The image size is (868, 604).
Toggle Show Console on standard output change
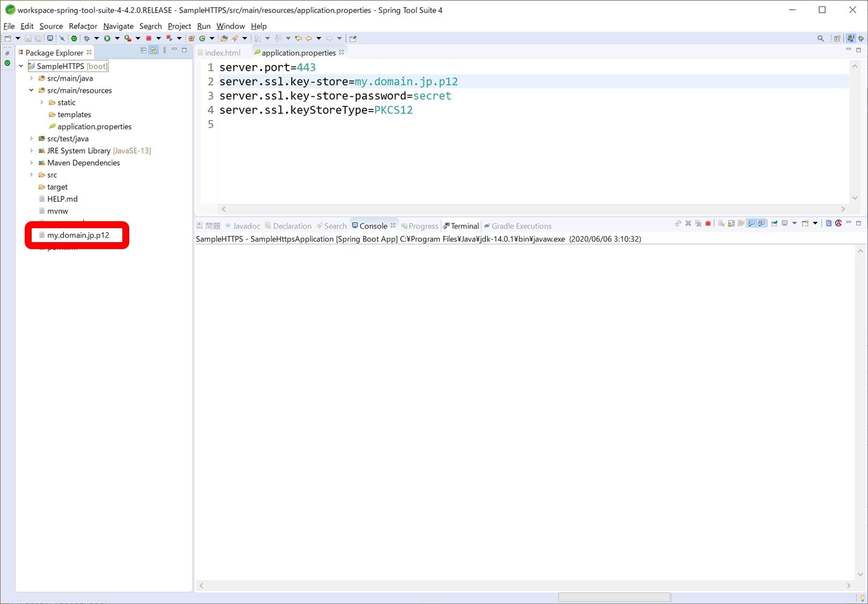point(752,223)
